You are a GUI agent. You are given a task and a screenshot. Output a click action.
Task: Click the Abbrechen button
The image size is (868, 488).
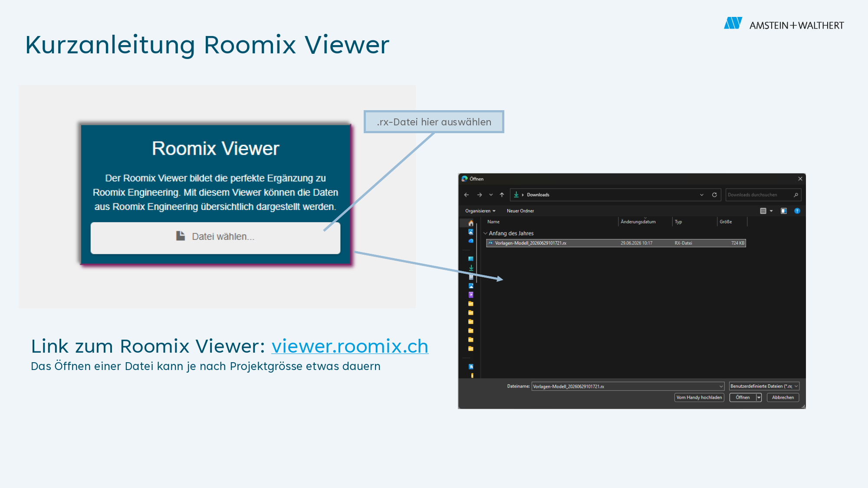[x=783, y=397]
